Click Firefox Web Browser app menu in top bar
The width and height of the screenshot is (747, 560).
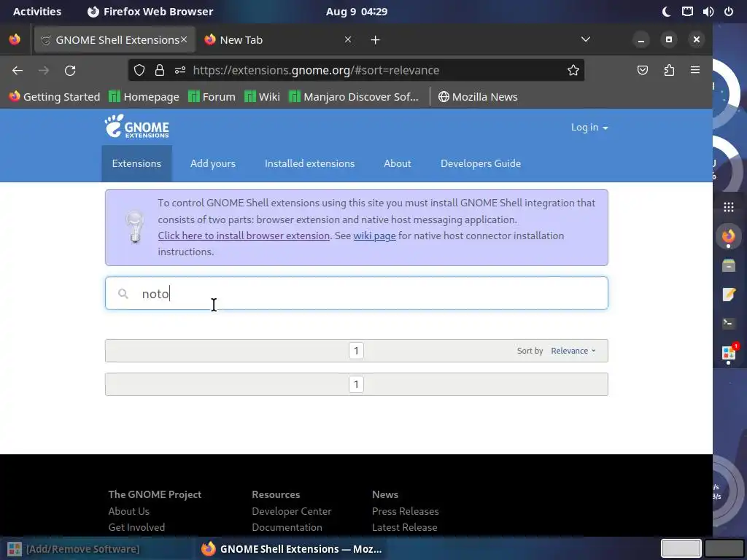click(x=150, y=12)
